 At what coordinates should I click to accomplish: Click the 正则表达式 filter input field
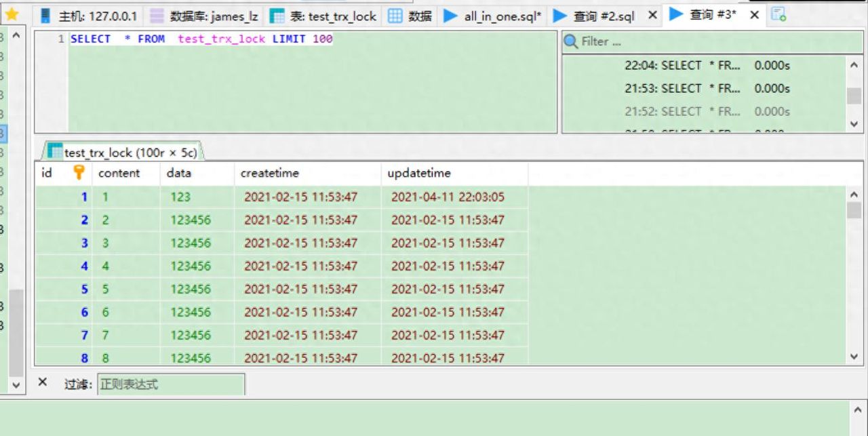coord(171,384)
